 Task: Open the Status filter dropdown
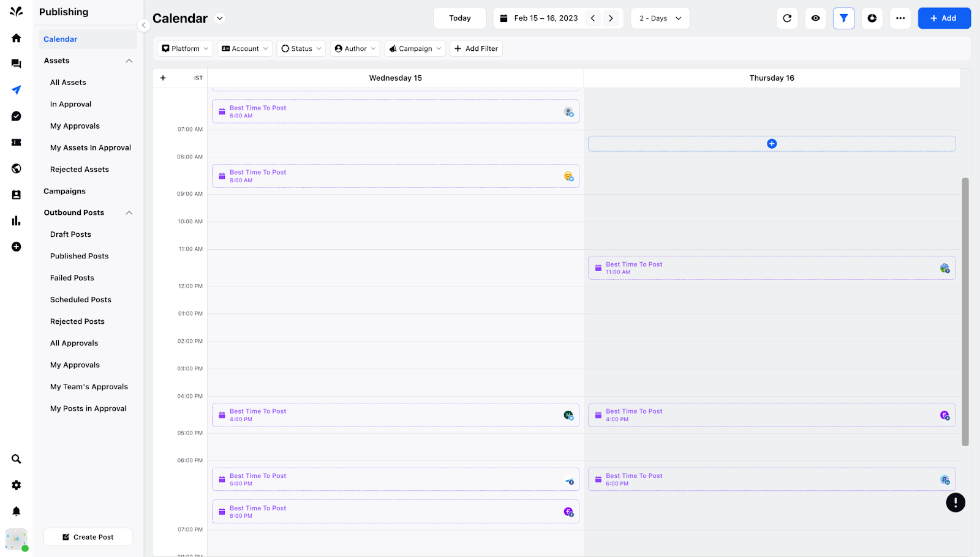click(301, 48)
